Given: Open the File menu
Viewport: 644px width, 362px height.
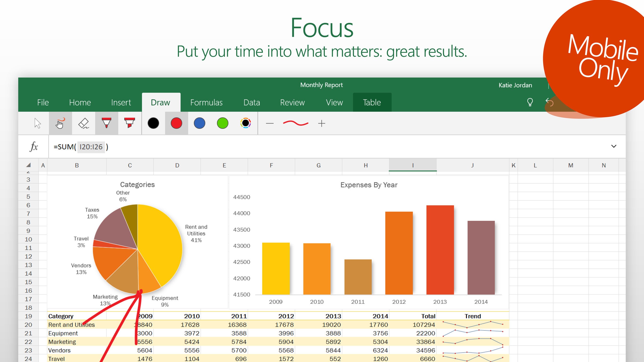Looking at the screenshot, I should point(43,103).
